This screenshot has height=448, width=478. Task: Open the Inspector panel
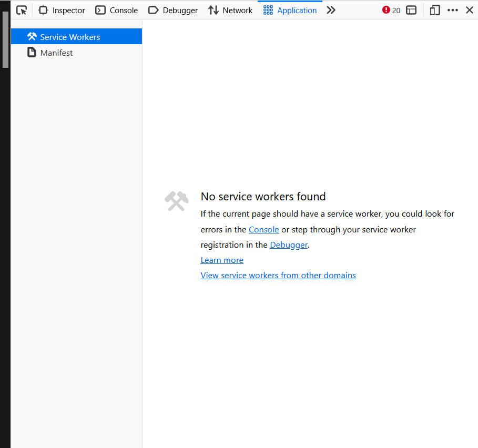click(x=62, y=10)
